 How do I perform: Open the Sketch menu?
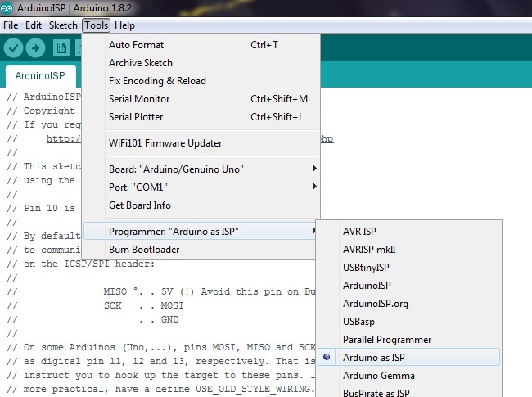(63, 25)
